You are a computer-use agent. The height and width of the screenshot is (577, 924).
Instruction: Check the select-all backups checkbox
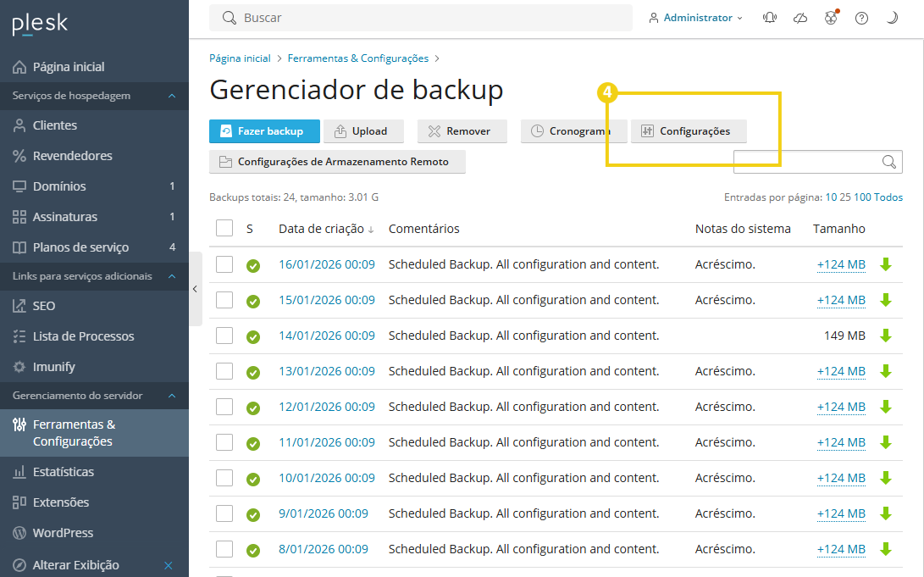pos(224,228)
